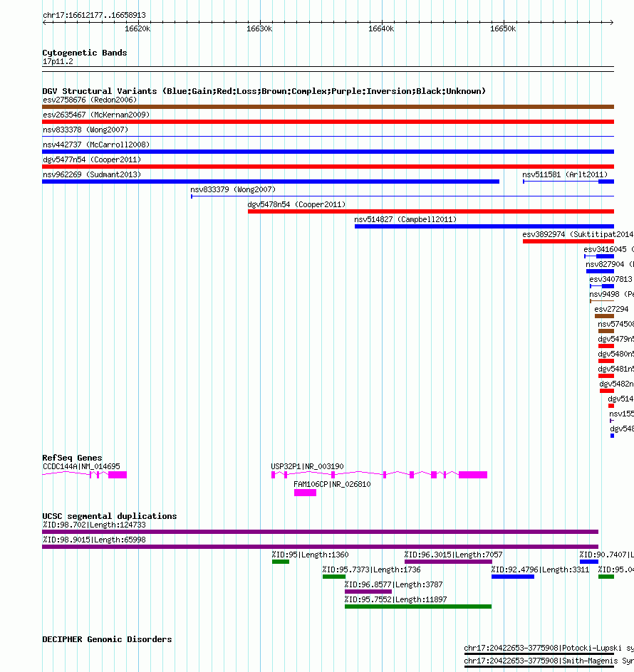
Task: Click dgv5477n54 (Cooper2011) red bar
Action: coord(328,167)
